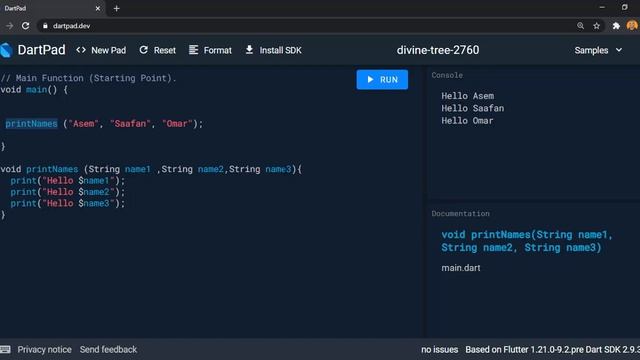The width and height of the screenshot is (640, 360).
Task: Click the name3 parameter in declaration
Action: 278,169
